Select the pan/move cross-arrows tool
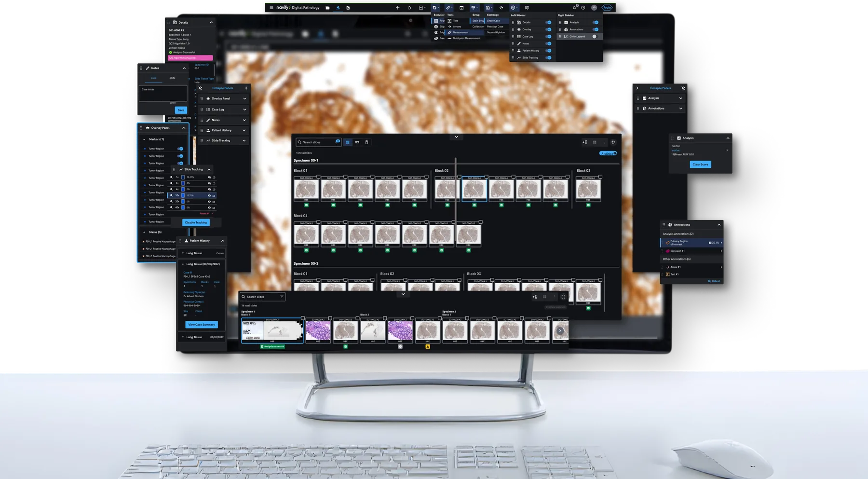The image size is (868, 479). click(x=397, y=8)
